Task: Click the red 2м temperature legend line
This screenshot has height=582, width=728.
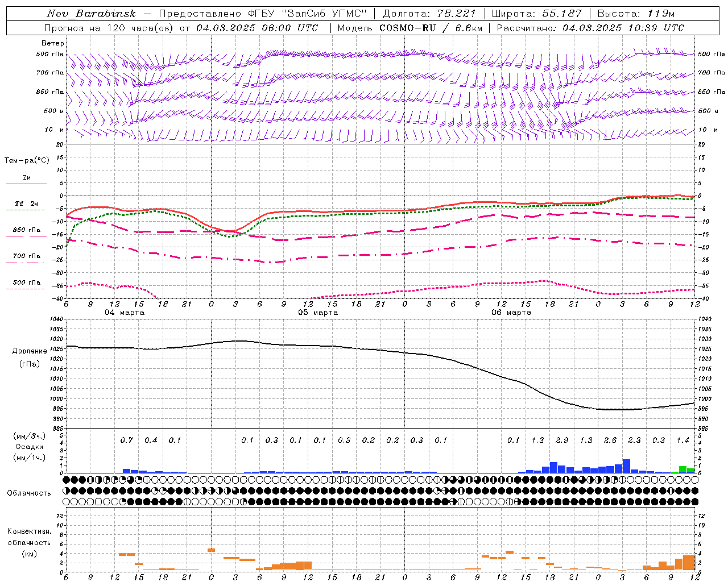Action: tap(26, 184)
